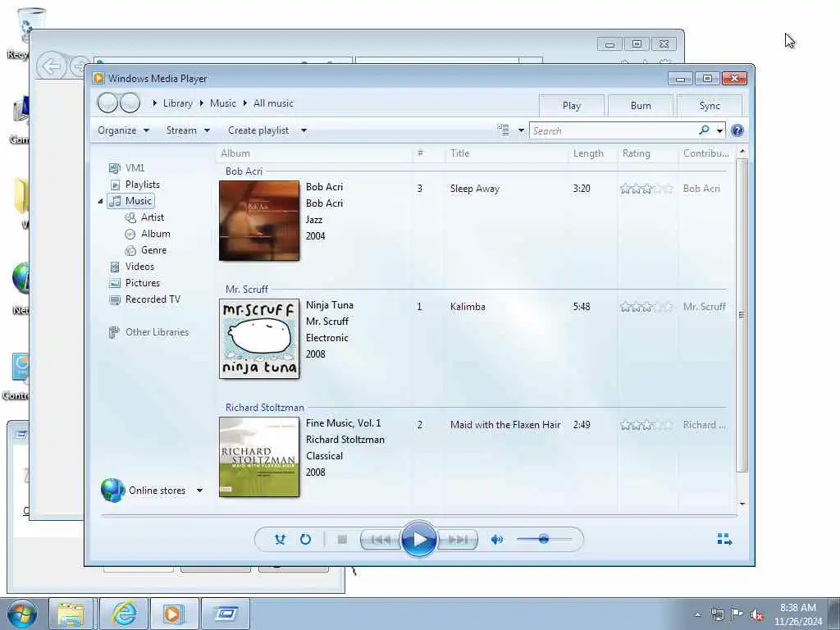Switch to the Sync tab
The height and width of the screenshot is (630, 840).
pyautogui.click(x=710, y=106)
